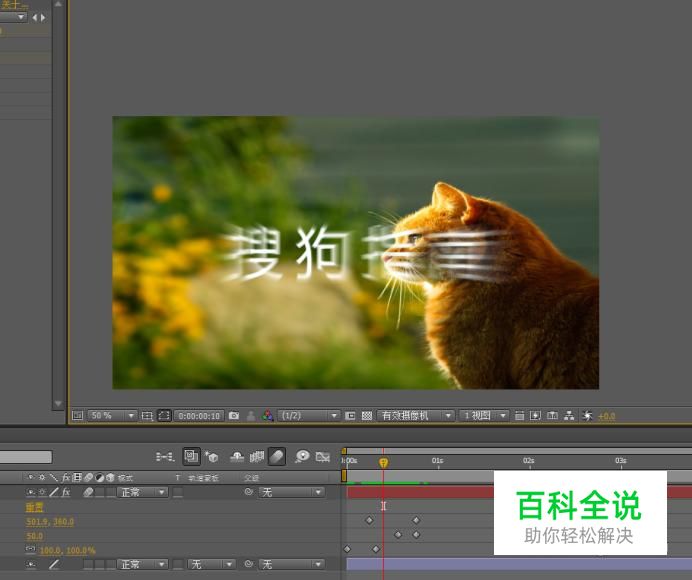692x580 pixels.
Task: Click the Effect fx column header icon
Action: 66,477
